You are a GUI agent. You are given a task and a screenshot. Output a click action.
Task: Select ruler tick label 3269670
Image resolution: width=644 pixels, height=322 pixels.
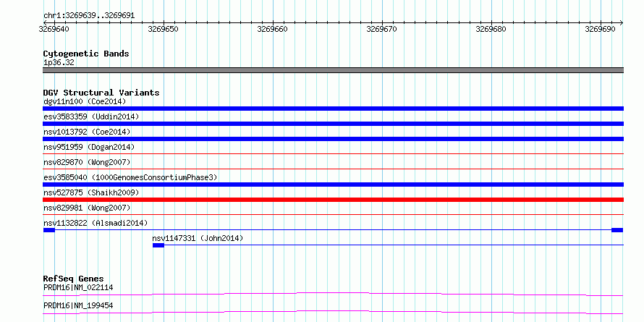click(x=381, y=29)
